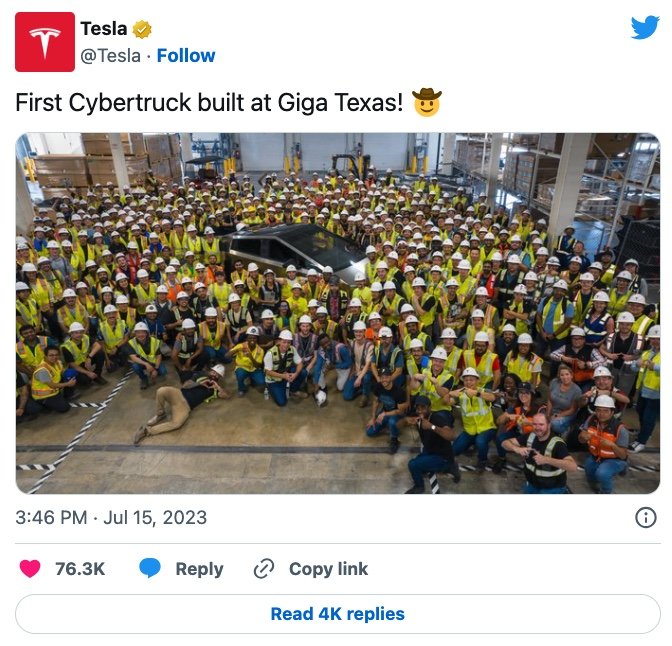Click the Tesla logo profile avatar

(x=45, y=42)
